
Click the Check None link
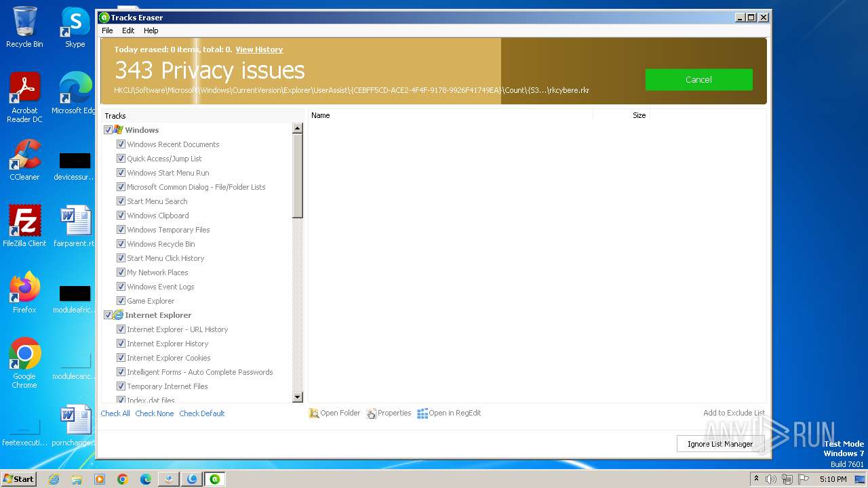coord(154,413)
